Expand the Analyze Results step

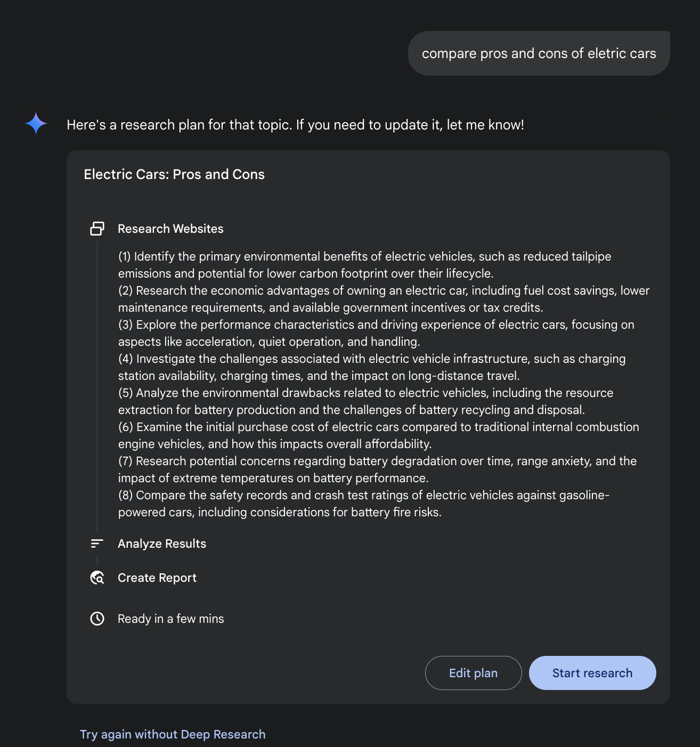click(162, 543)
